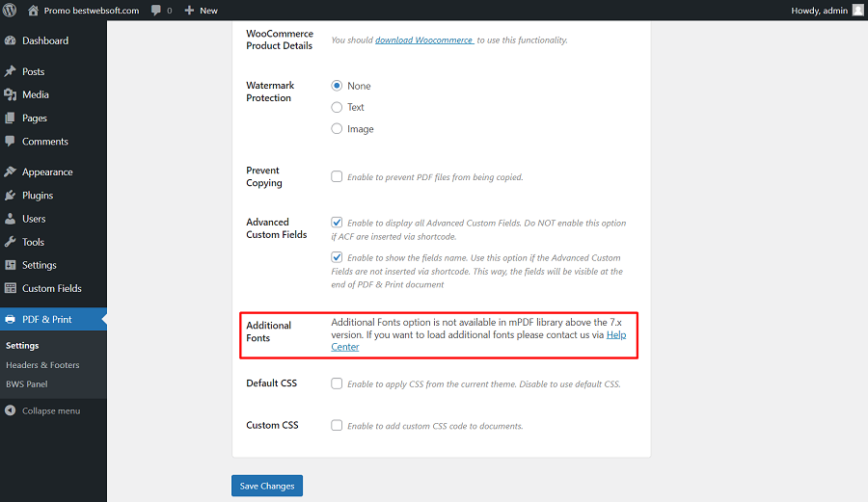The height and width of the screenshot is (502, 868).
Task: Click the WordPress logo icon
Action: (10, 10)
